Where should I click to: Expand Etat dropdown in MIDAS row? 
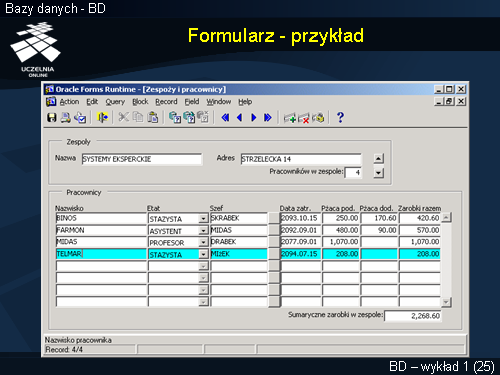point(203,242)
